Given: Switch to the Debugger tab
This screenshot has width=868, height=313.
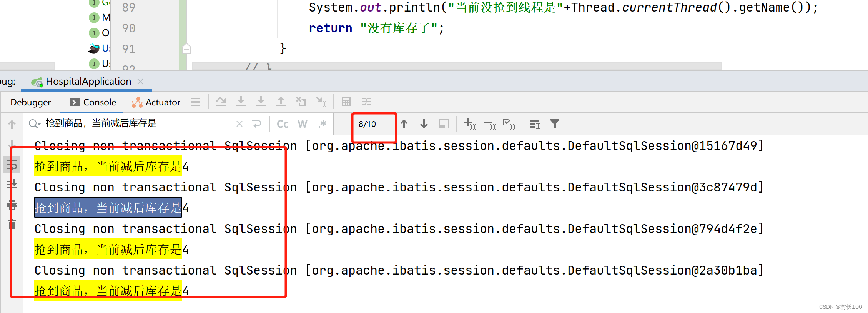Looking at the screenshot, I should click(x=31, y=102).
